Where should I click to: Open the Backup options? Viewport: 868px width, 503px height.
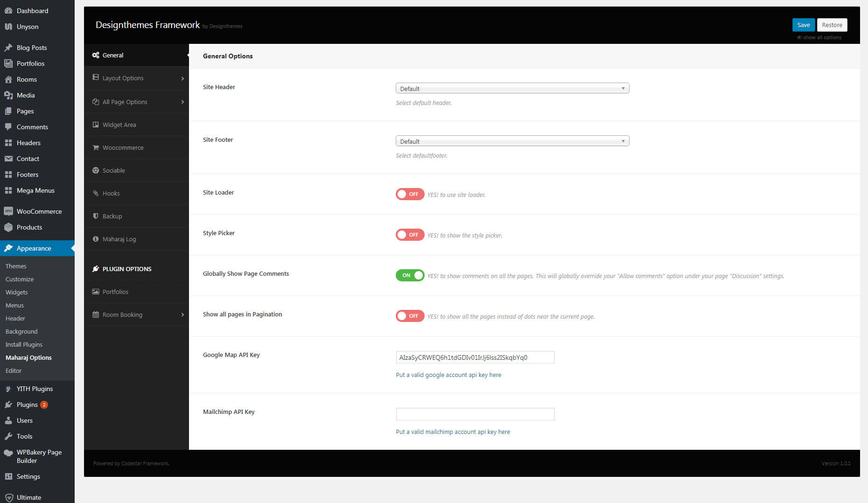point(112,216)
